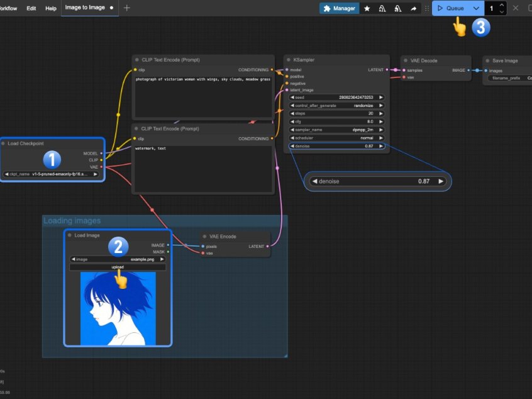Click the Unload Models icon right of the star
532x399 pixels.
(382, 8)
